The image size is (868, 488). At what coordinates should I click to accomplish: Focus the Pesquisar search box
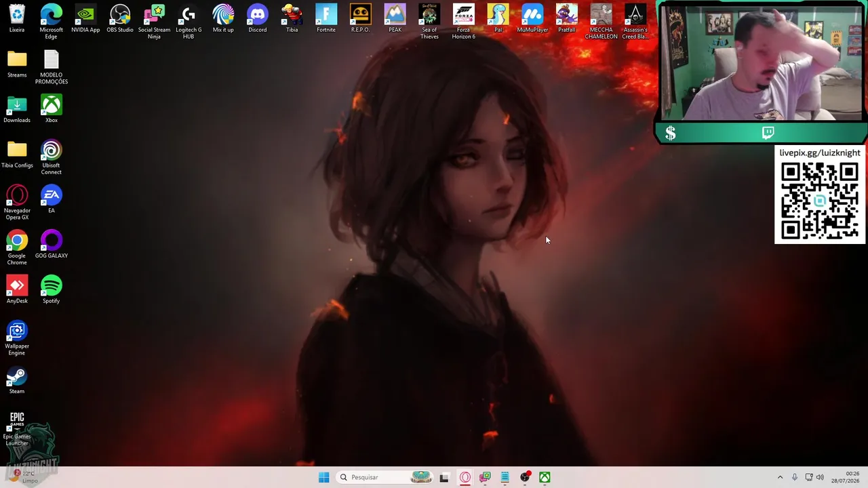[384, 477]
